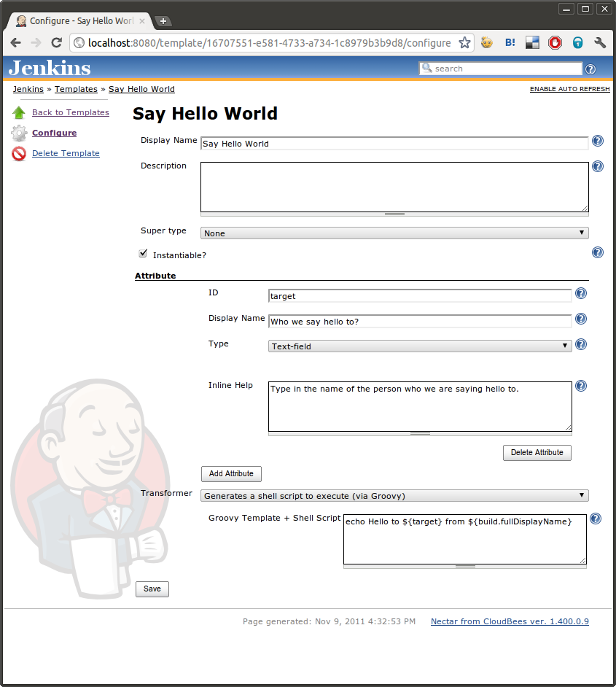Click the browser Forward arrow
The height and width of the screenshot is (687, 616).
pos(36,42)
